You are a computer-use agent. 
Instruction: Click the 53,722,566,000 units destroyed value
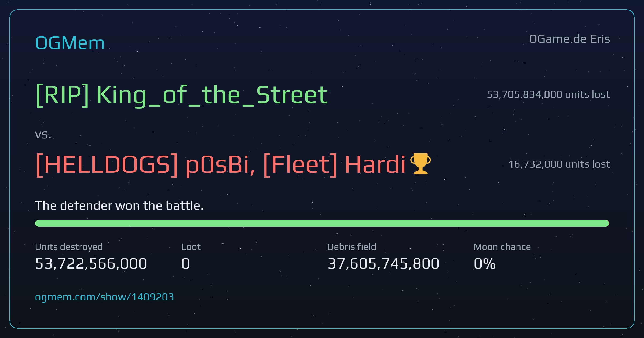[91, 264]
